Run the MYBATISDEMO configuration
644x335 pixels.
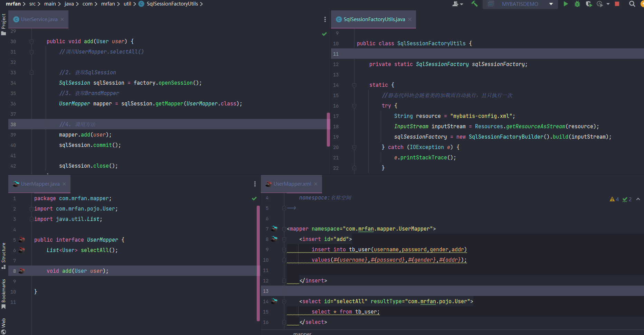(566, 4)
